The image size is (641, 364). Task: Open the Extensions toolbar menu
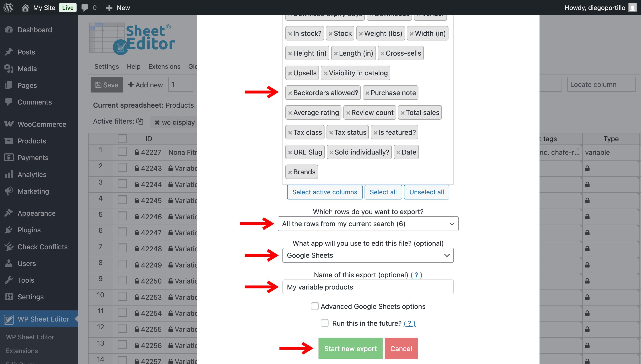click(164, 66)
